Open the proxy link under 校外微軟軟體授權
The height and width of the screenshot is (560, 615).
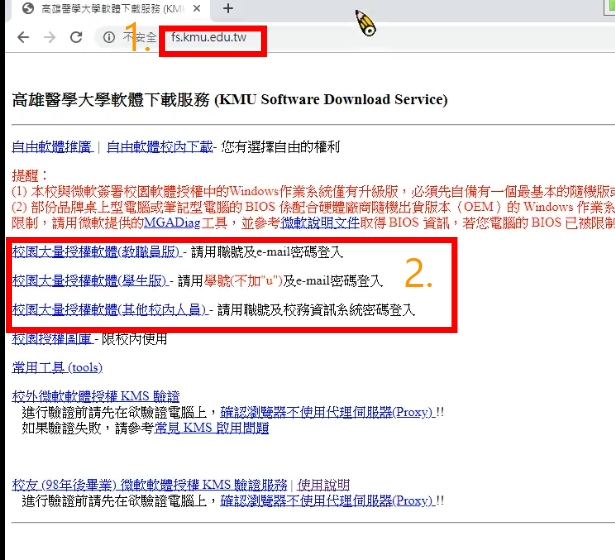click(x=326, y=412)
